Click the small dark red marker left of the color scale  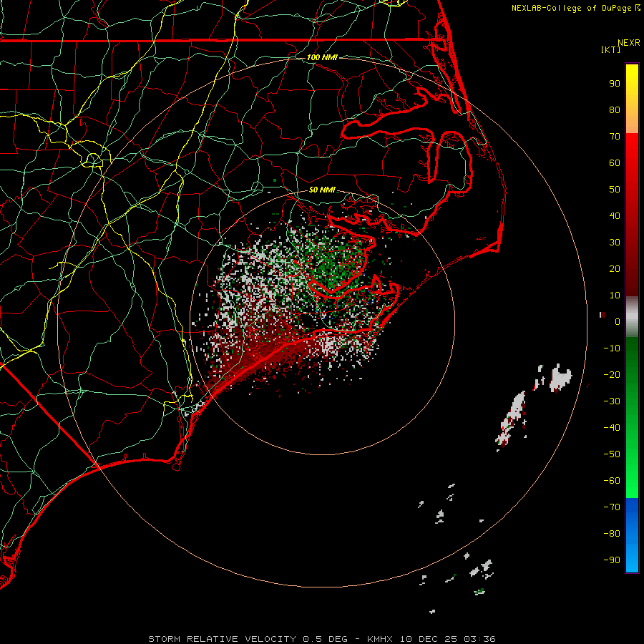click(x=602, y=314)
